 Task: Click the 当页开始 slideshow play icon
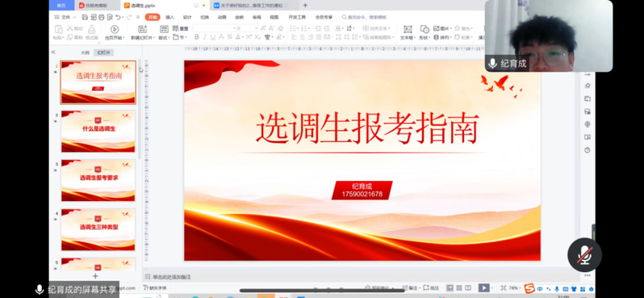pos(115,29)
